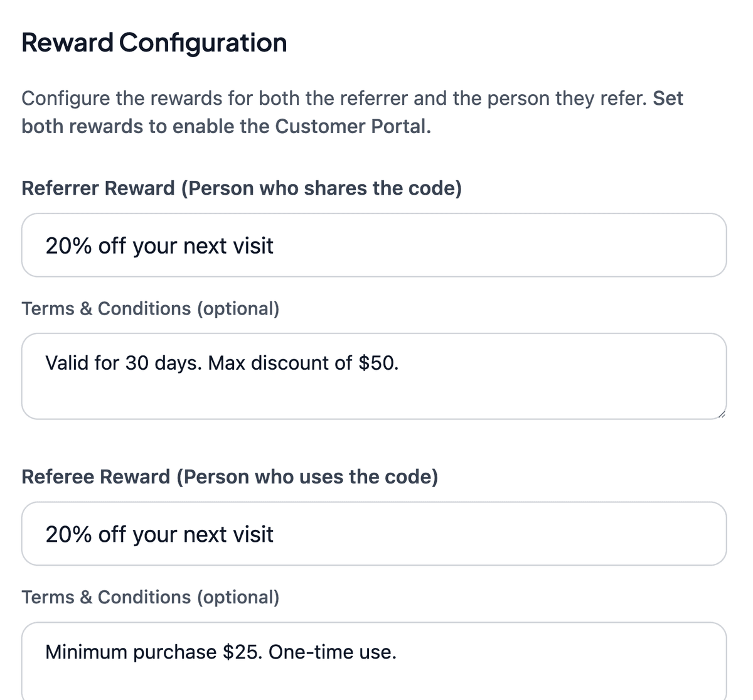753x700 pixels.
Task: Click the first Terms & Conditions (optional) label
Action: pos(151,308)
